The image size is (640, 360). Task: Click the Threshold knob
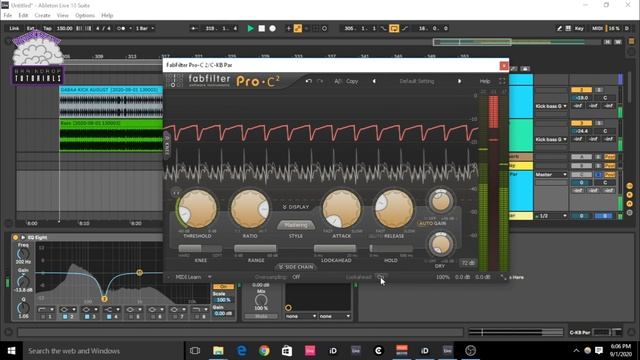198,209
